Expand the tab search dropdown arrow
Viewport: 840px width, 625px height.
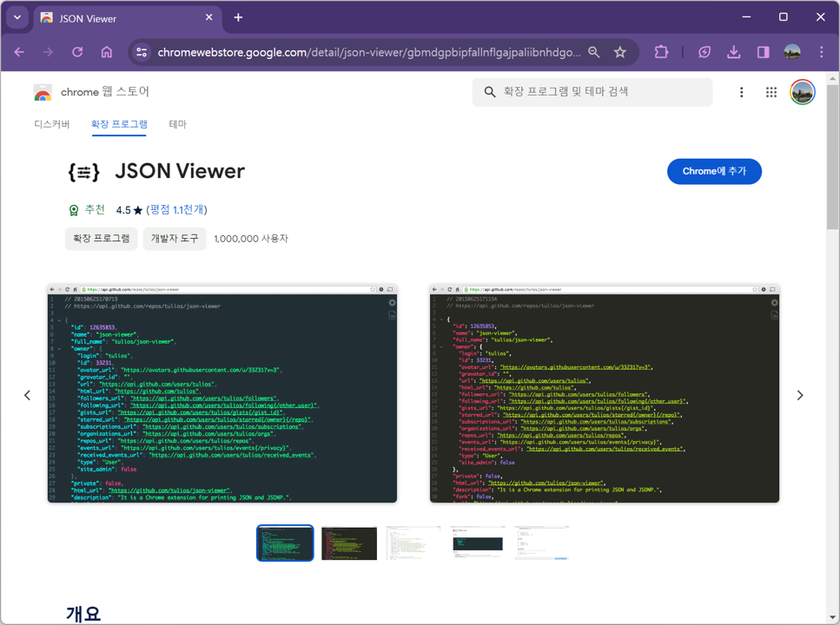point(17,17)
